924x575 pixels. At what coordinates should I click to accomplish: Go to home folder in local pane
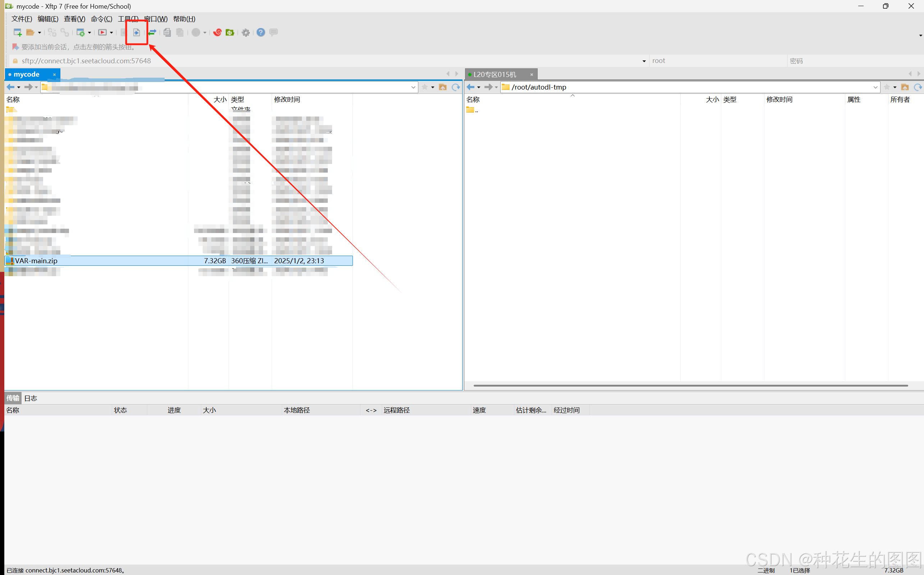click(443, 87)
